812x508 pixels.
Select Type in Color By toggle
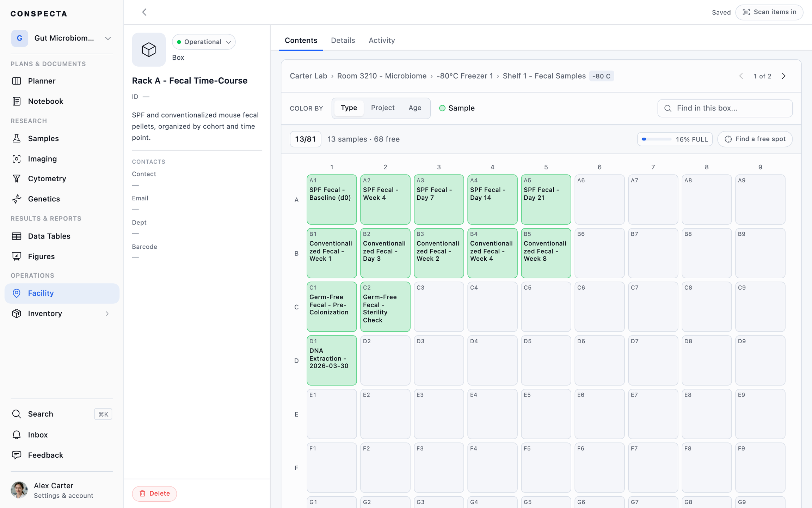(349, 108)
